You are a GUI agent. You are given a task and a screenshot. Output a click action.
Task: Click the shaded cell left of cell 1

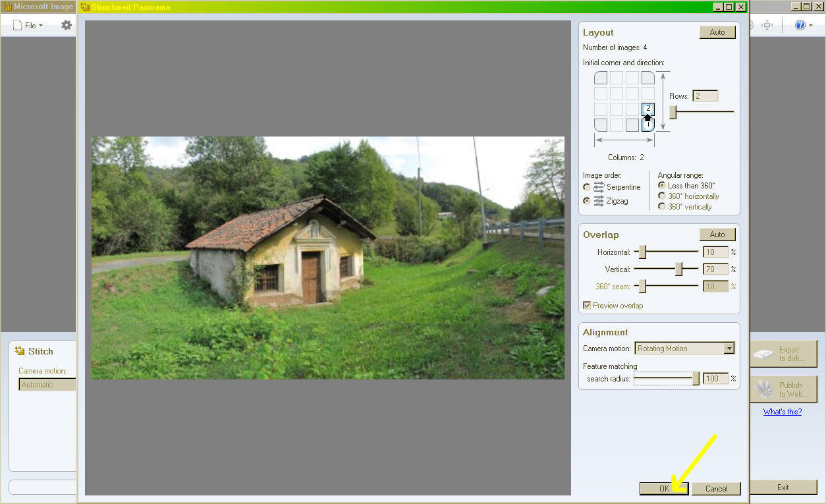point(632,125)
